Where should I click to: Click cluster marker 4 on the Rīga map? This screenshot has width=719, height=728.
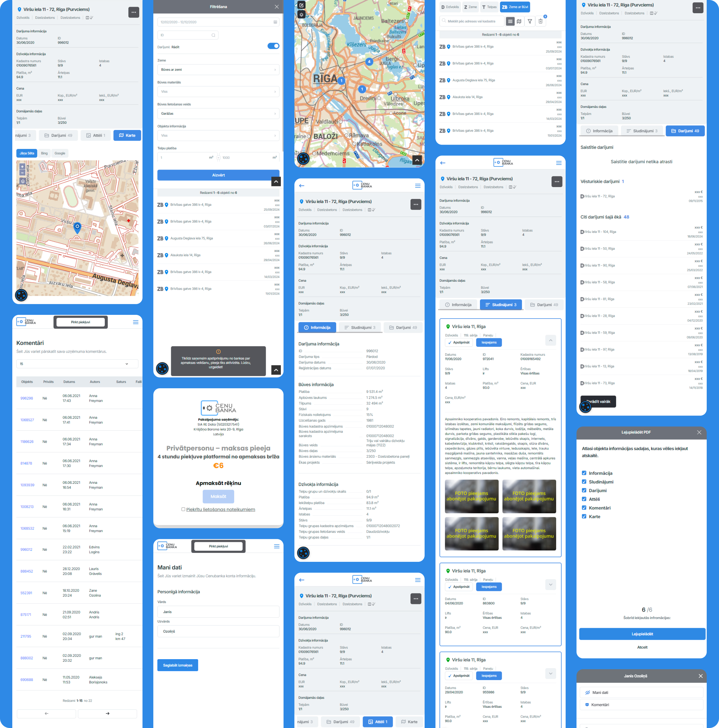[369, 61]
